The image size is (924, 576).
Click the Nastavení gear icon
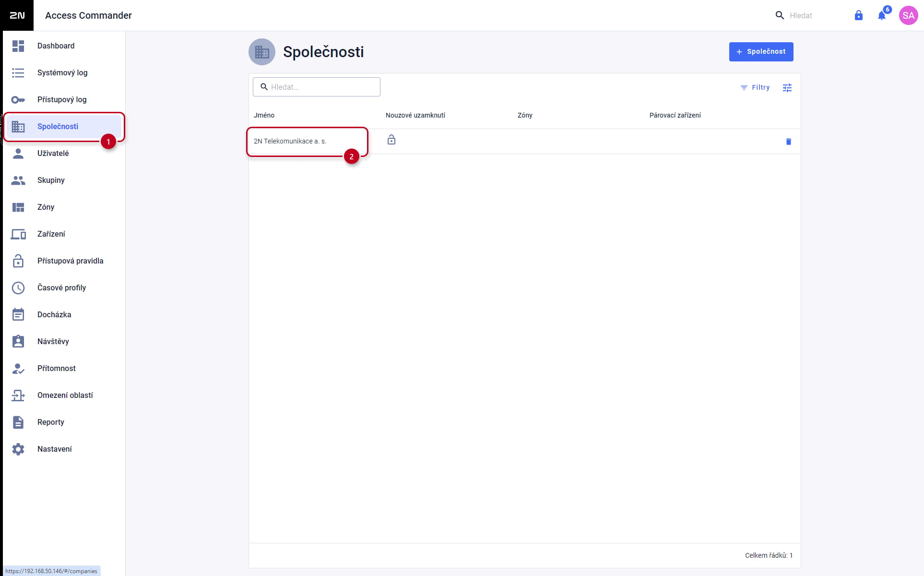[18, 449]
